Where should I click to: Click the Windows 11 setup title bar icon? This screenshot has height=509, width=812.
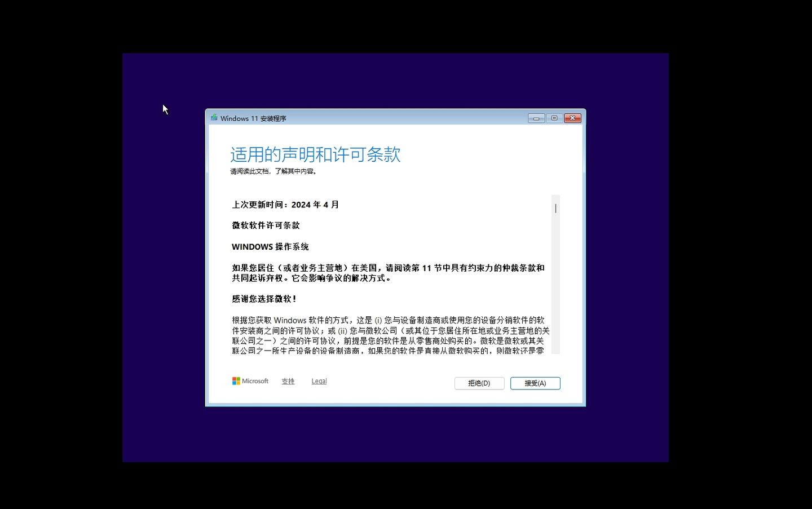tap(214, 118)
